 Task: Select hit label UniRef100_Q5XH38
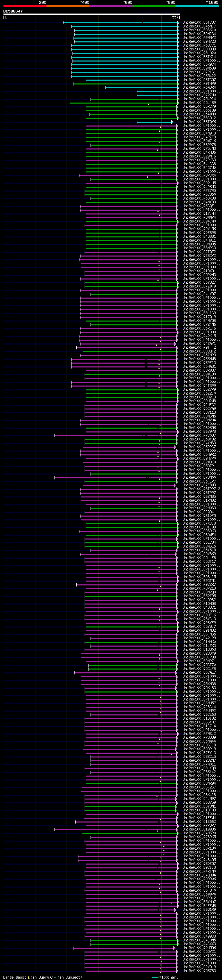(199, 684)
